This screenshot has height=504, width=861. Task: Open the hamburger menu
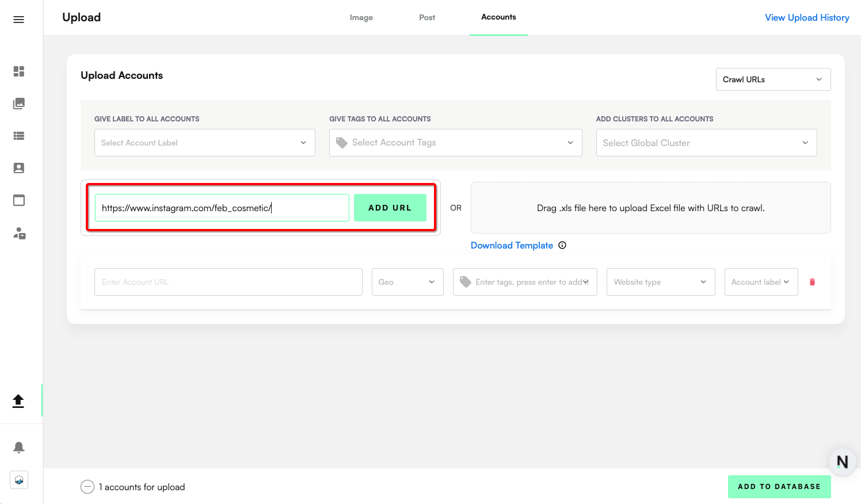(18, 20)
